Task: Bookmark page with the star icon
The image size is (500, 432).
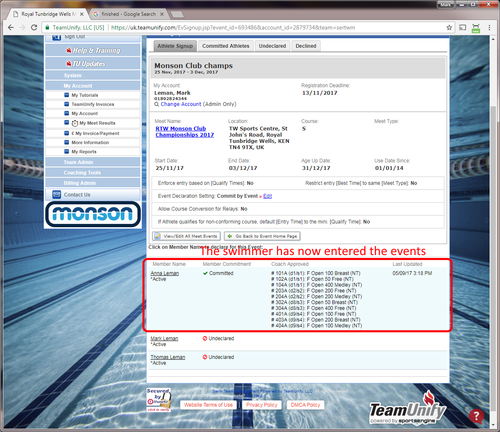Action: pos(449,28)
